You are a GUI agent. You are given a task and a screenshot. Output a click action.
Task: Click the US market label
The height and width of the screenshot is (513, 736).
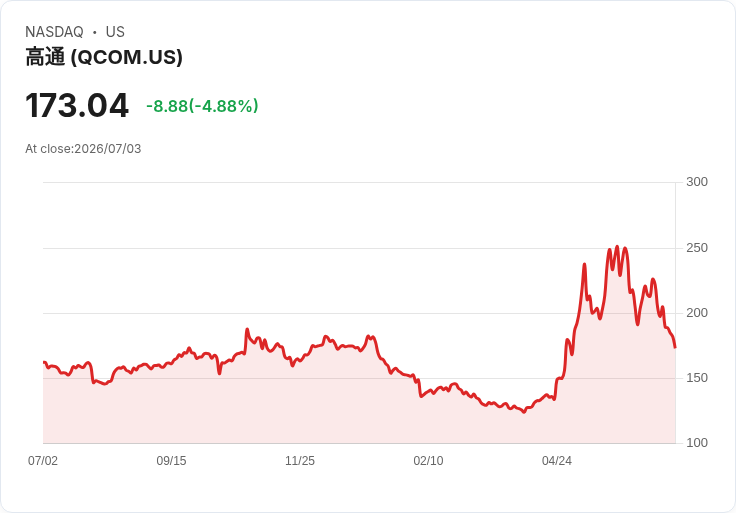coord(115,32)
